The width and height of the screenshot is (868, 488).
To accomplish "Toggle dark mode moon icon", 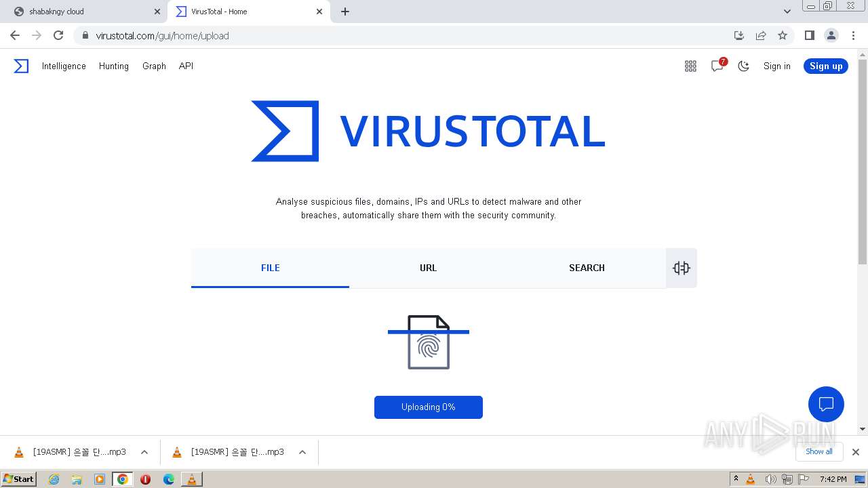I will (744, 66).
